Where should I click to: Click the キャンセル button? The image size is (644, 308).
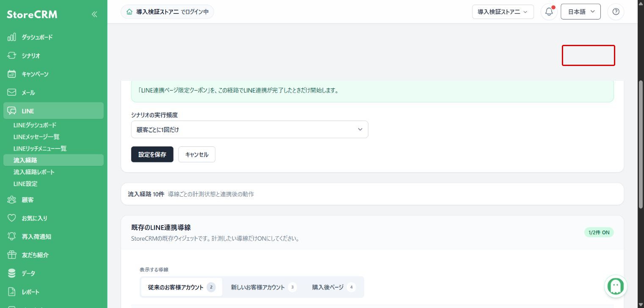click(x=197, y=154)
